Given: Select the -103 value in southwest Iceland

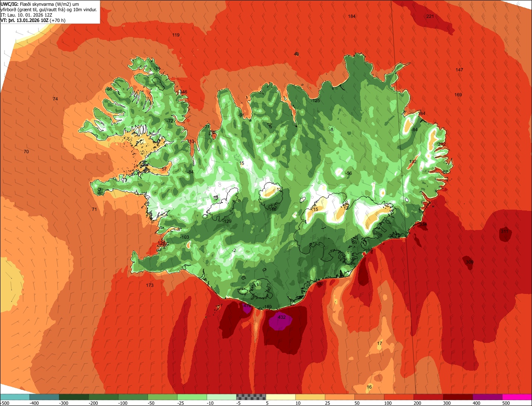Looking at the screenshot, I should point(185,237).
